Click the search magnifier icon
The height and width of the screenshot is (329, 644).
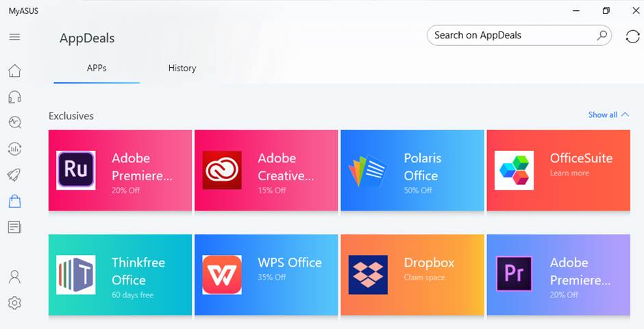602,36
